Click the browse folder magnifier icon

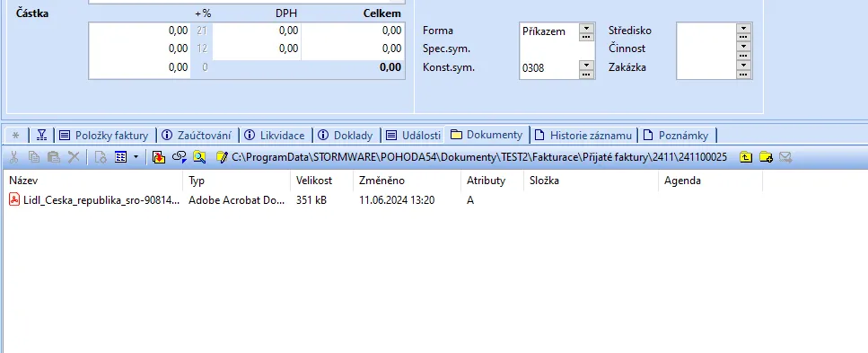tap(199, 157)
